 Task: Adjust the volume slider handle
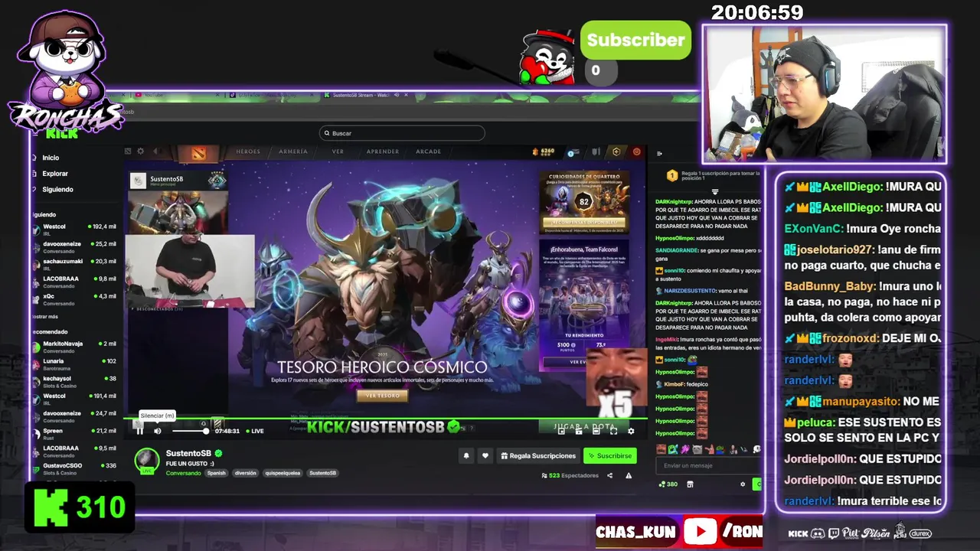coord(205,431)
